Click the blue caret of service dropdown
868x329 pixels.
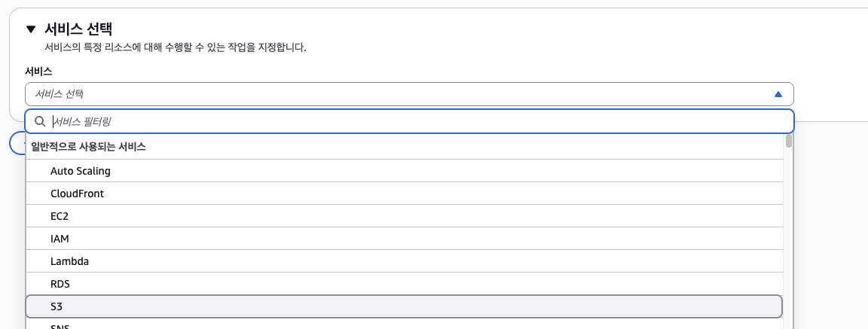tap(778, 94)
